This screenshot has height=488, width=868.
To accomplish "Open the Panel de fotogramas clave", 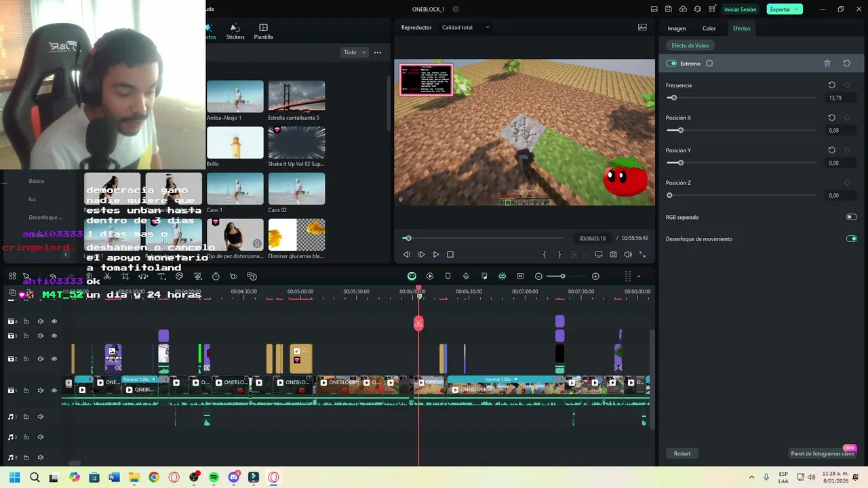I will (x=823, y=453).
